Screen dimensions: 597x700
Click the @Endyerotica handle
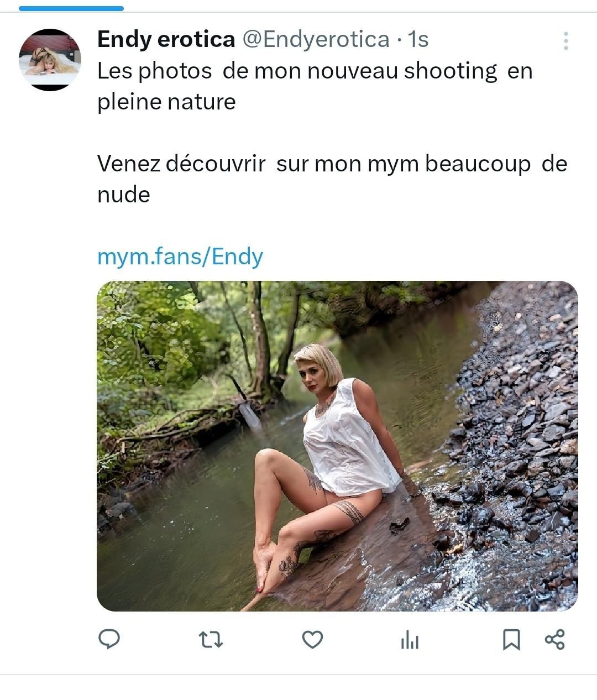point(316,39)
